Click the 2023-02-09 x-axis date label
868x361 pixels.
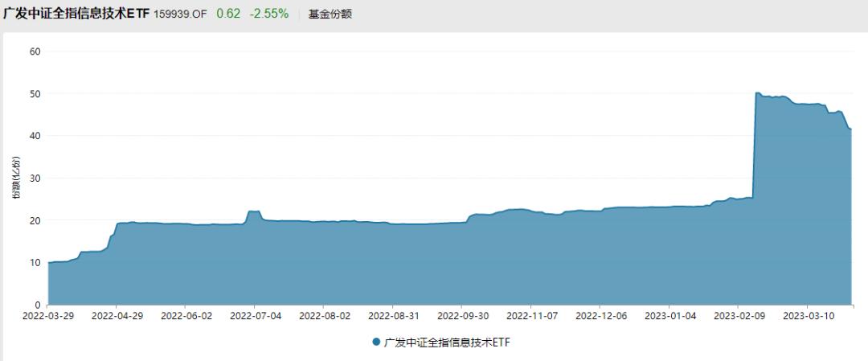738,316
